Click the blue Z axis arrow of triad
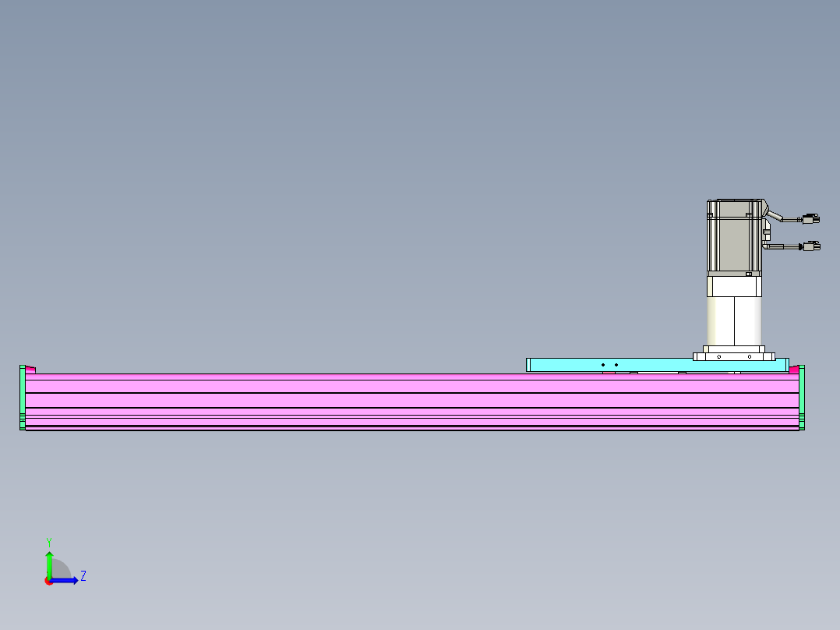The width and height of the screenshot is (840, 630). pyautogui.click(x=64, y=580)
